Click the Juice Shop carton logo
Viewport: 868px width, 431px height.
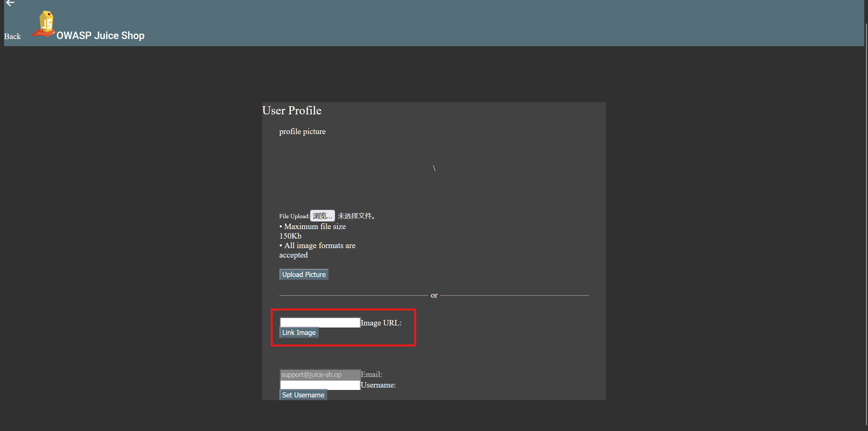click(44, 24)
